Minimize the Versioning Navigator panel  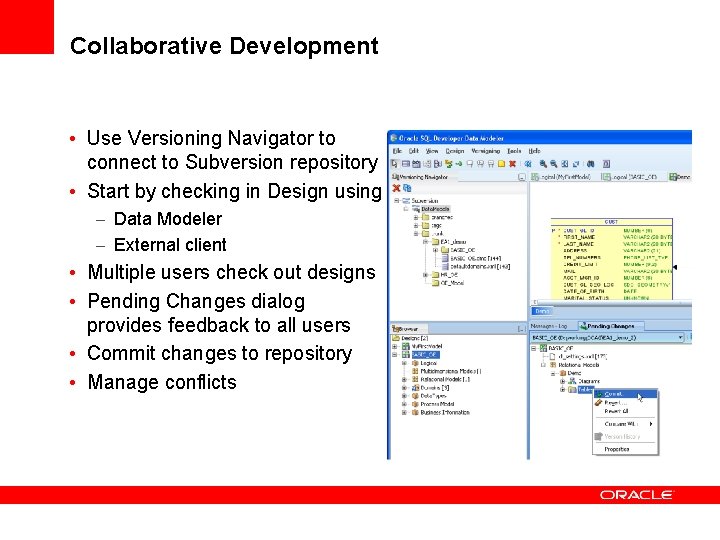click(522, 177)
